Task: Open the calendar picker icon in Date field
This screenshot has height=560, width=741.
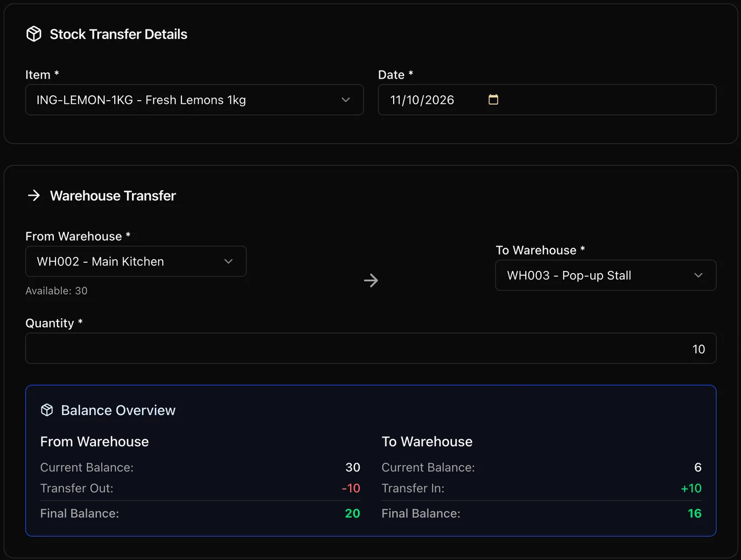Action: pyautogui.click(x=493, y=100)
